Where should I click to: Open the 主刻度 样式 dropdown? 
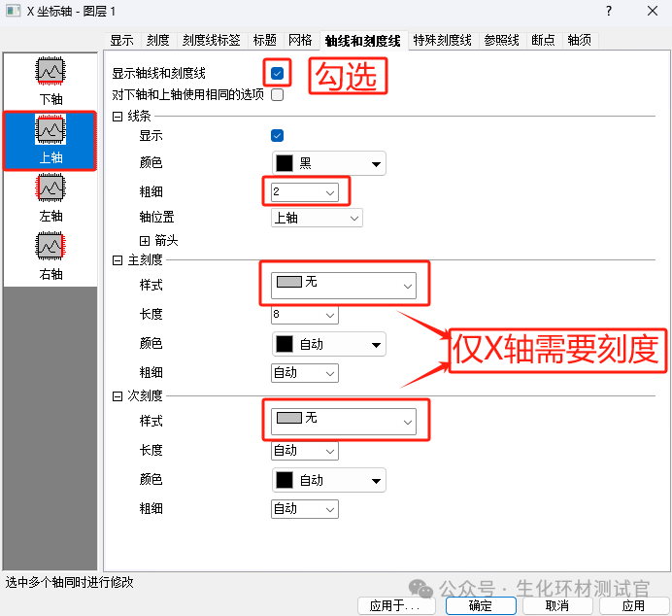344,286
